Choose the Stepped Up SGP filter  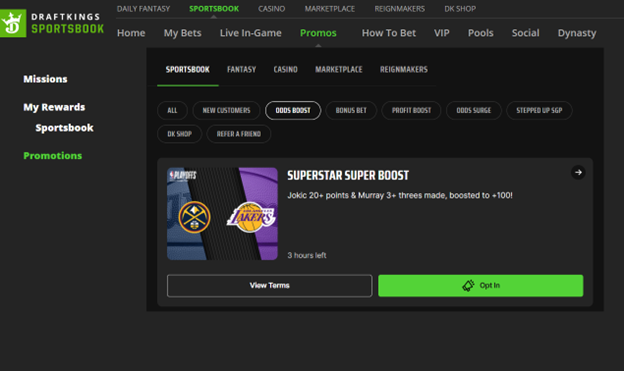(x=539, y=110)
